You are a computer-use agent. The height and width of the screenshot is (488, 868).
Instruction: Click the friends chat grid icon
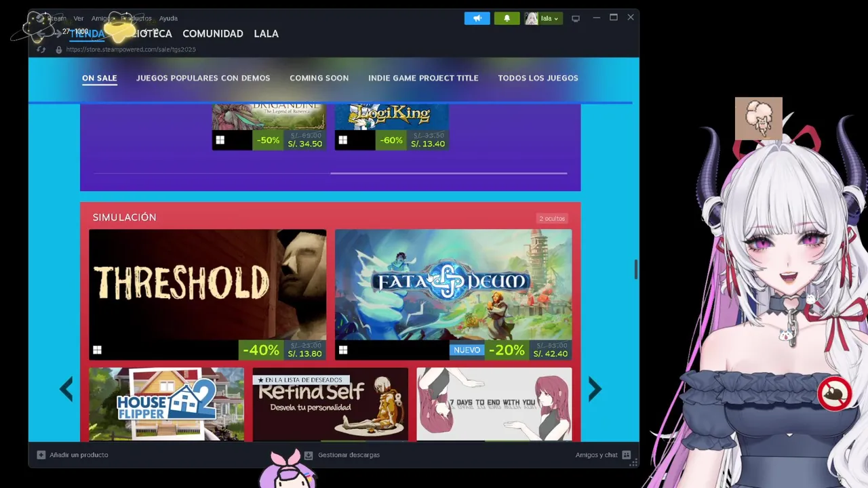pos(627,455)
